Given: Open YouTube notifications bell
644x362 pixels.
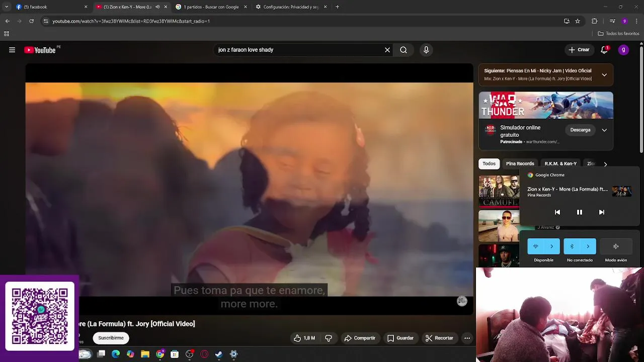Looking at the screenshot, I should point(604,50).
